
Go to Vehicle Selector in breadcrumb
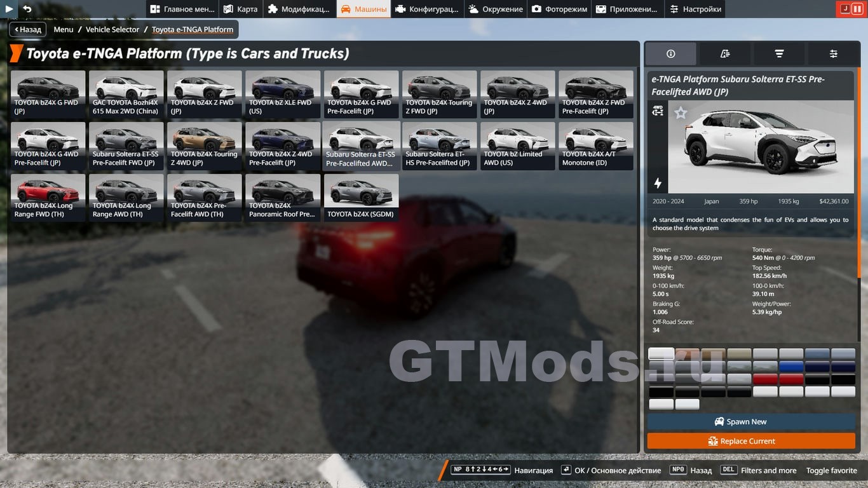point(112,29)
